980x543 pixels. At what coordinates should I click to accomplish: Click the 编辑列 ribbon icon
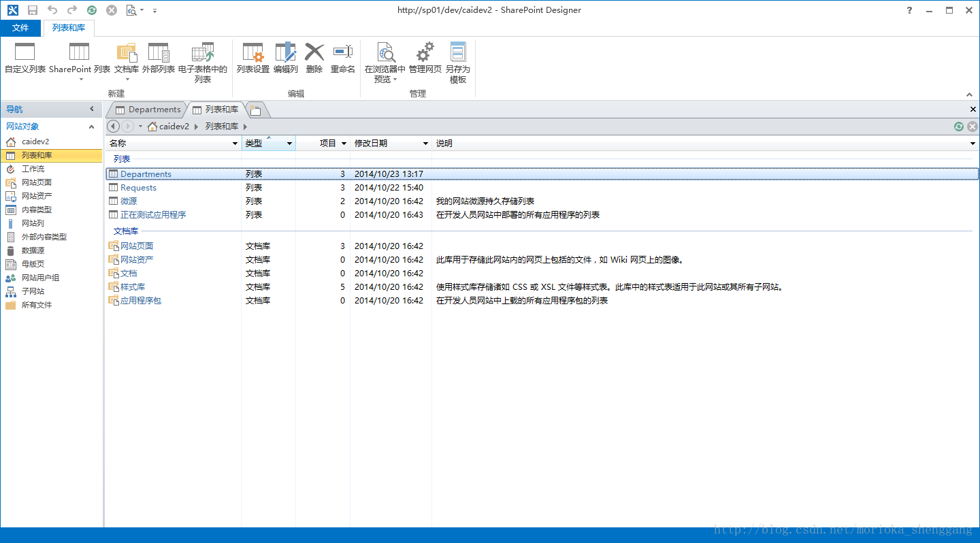[286, 52]
